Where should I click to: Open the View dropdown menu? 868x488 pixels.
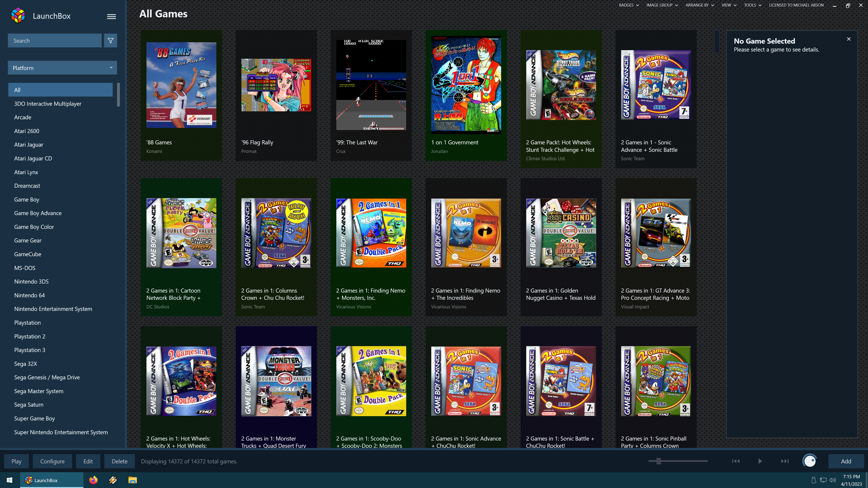(729, 5)
